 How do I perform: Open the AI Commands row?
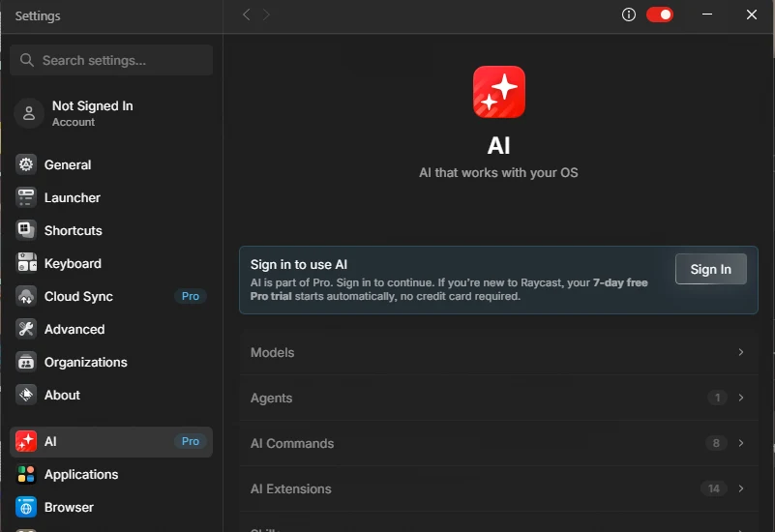click(498, 443)
